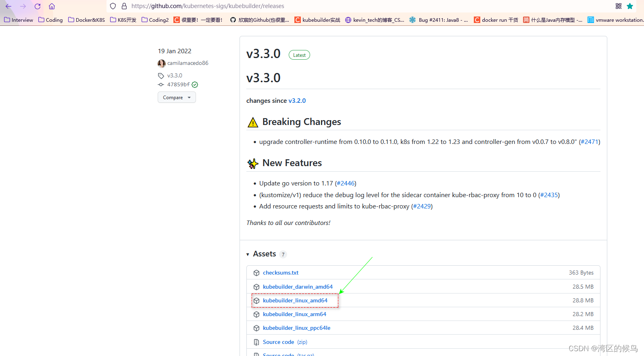Open the 什么是Java内存模型 bookmark

[552, 20]
